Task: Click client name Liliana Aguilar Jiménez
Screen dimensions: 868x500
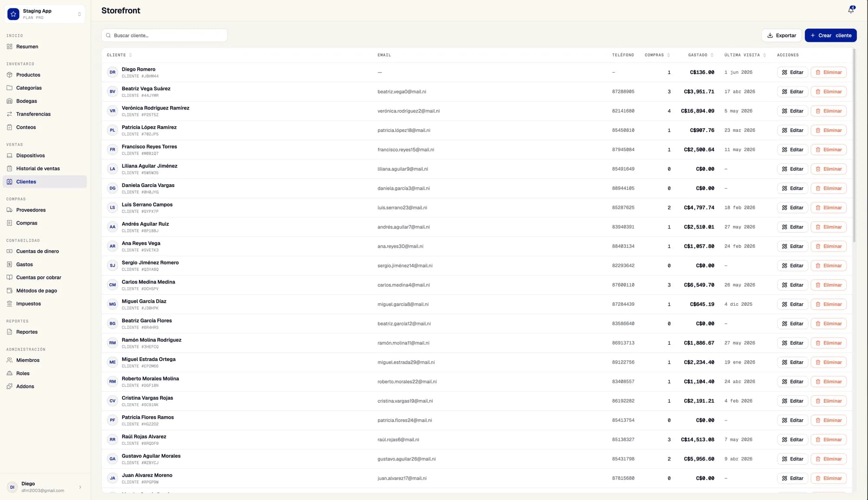Action: (149, 166)
